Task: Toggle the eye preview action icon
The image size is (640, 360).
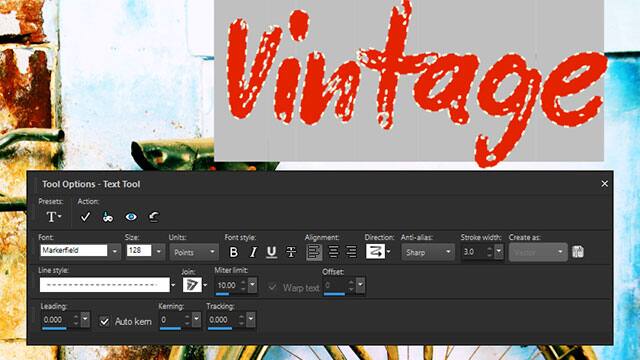Action: [x=131, y=217]
